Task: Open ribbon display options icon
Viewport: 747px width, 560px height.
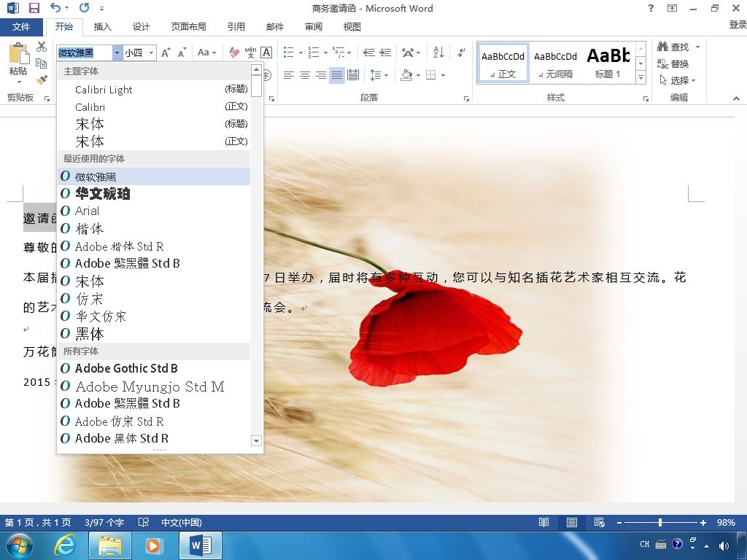Action: [672, 8]
